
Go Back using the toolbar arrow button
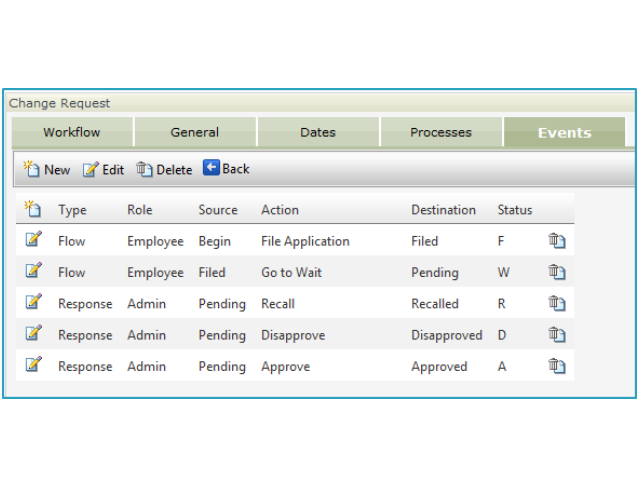226,168
